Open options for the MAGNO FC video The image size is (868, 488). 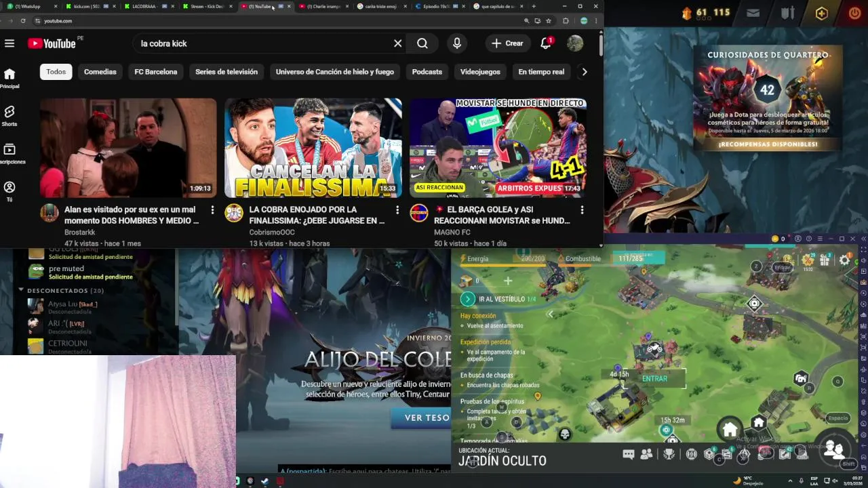click(x=582, y=210)
